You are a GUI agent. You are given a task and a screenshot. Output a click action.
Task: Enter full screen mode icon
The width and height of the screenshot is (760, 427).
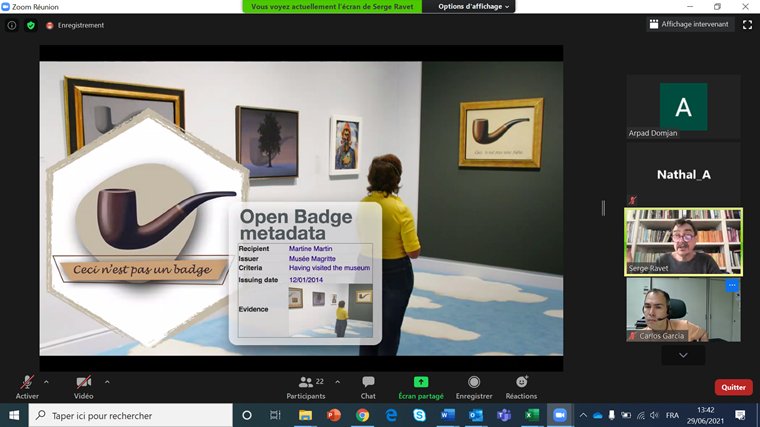coord(747,24)
